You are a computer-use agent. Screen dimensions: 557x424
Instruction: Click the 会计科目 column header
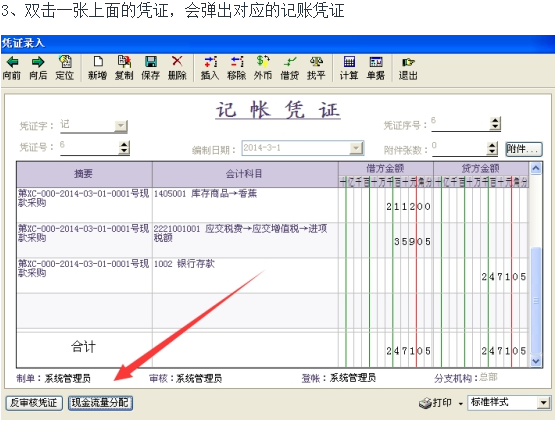tap(245, 174)
